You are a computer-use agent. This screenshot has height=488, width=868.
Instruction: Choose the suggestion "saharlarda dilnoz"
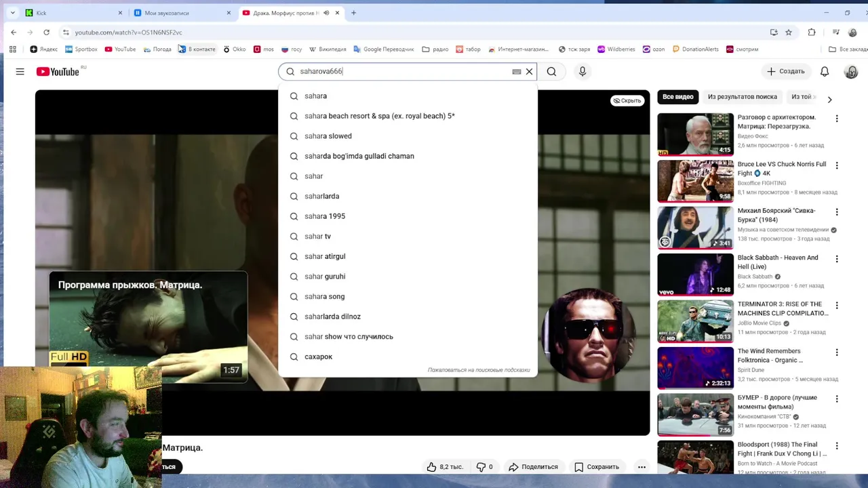click(408, 317)
